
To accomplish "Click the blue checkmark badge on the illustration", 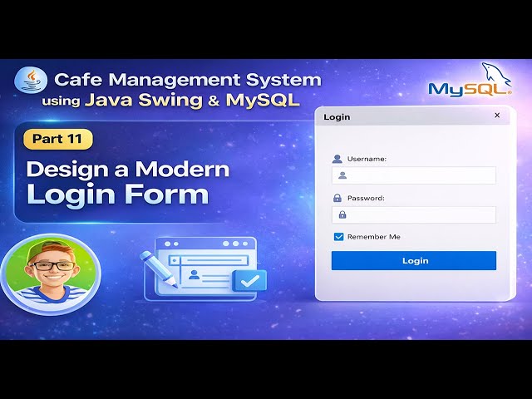I will click(249, 281).
